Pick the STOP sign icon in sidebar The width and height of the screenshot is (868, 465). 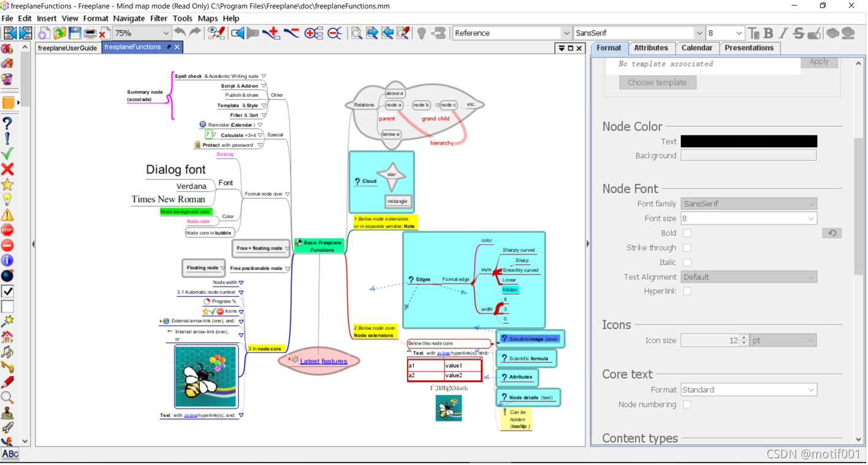[7, 230]
